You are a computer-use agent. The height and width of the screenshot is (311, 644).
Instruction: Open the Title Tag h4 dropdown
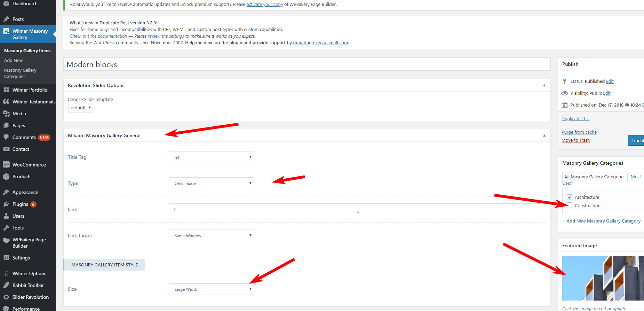211,157
